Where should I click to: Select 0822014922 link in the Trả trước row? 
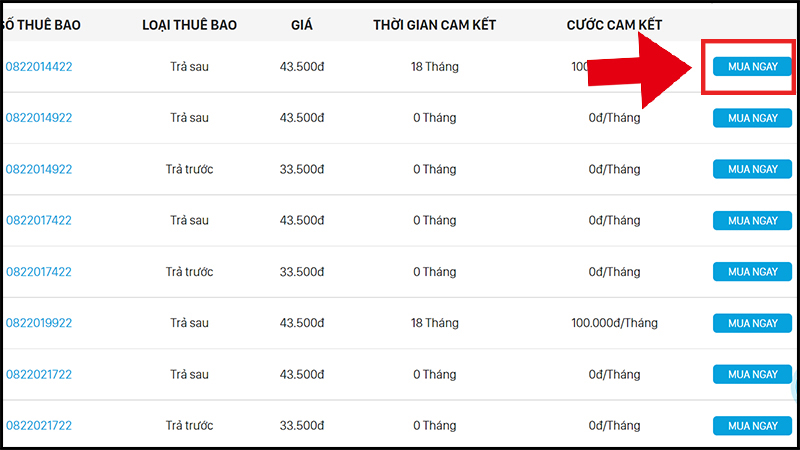(x=39, y=170)
